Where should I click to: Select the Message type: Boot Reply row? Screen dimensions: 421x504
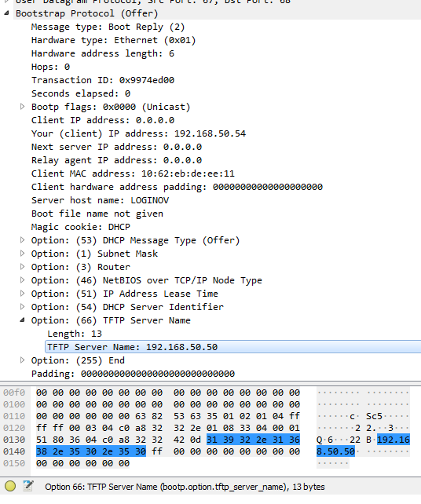(108, 27)
